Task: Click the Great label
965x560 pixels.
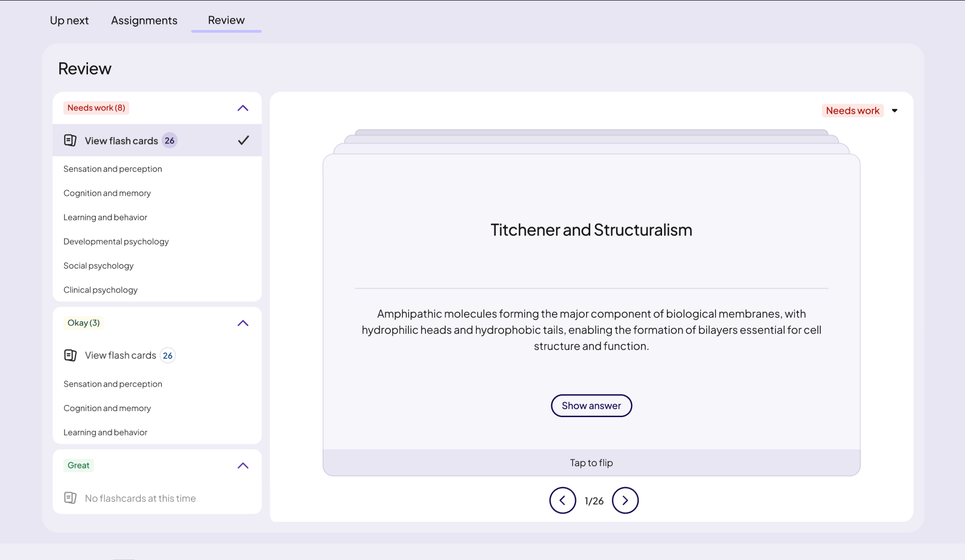Action: pyautogui.click(x=78, y=465)
